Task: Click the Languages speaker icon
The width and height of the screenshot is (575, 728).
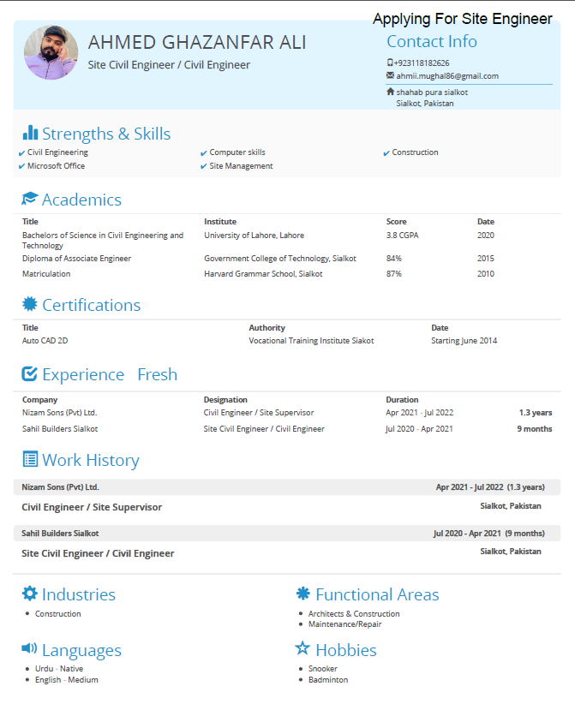Action: 30,649
